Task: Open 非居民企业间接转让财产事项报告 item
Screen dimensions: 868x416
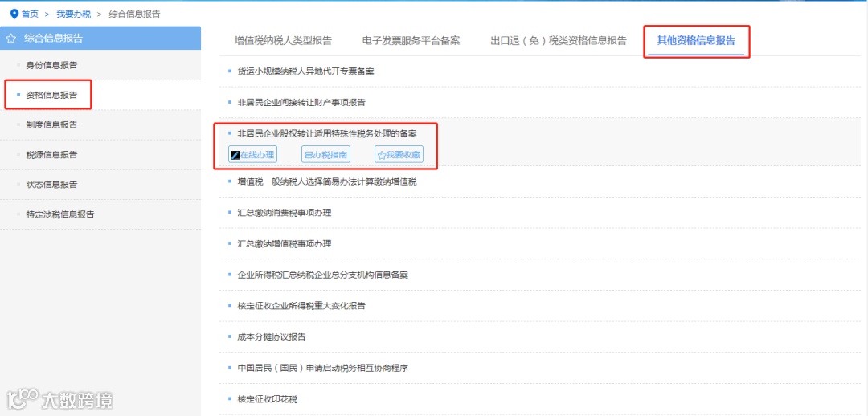Action: [x=301, y=102]
